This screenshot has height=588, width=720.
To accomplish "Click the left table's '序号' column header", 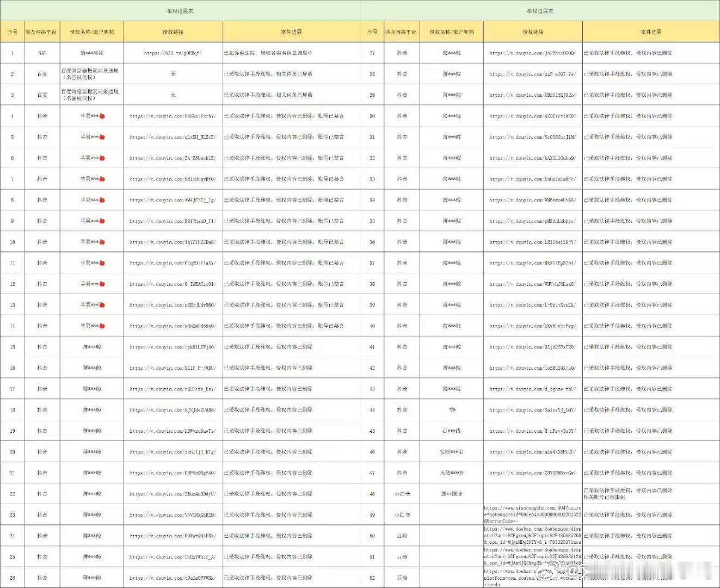I will click(x=12, y=32).
